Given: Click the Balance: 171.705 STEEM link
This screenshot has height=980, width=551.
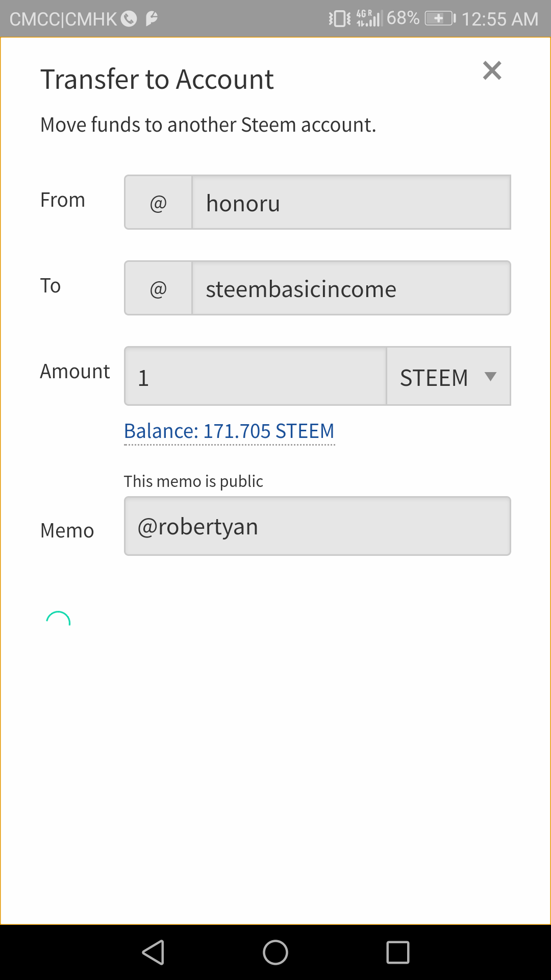Looking at the screenshot, I should click(229, 431).
